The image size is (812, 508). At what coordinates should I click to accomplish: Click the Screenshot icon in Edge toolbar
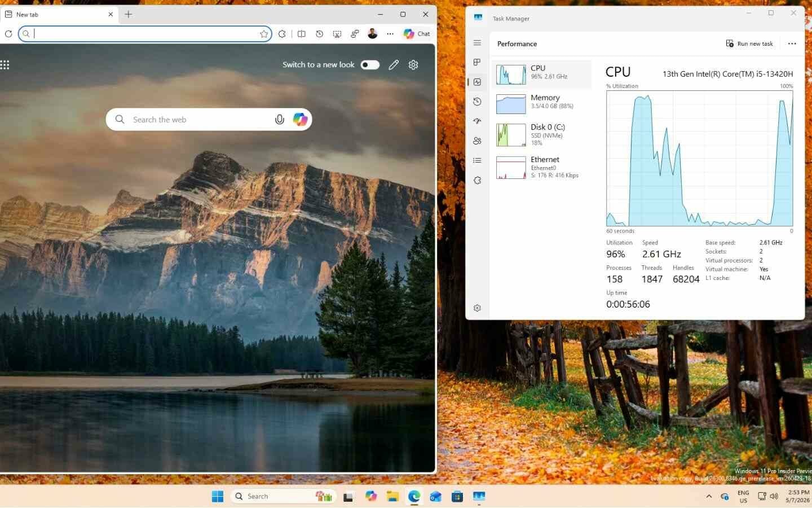click(x=337, y=34)
